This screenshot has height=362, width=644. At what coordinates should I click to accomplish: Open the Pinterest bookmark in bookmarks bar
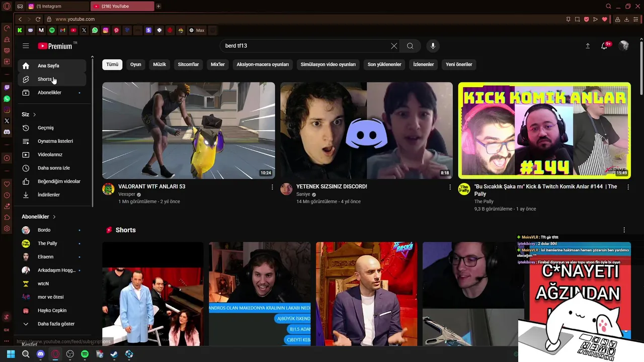[116, 30]
